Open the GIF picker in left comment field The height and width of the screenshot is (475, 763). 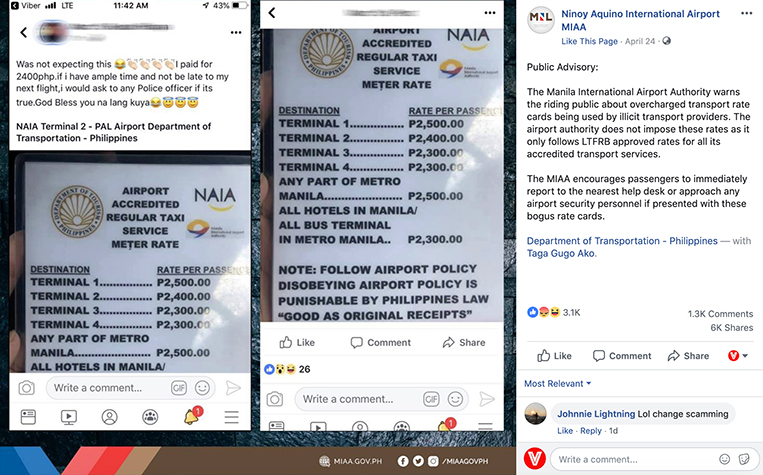[179, 388]
